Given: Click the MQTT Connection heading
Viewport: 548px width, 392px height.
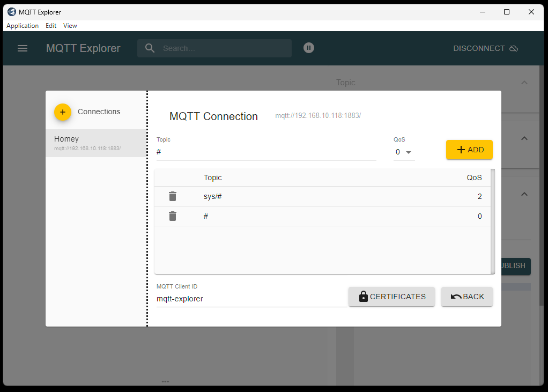Looking at the screenshot, I should (213, 116).
